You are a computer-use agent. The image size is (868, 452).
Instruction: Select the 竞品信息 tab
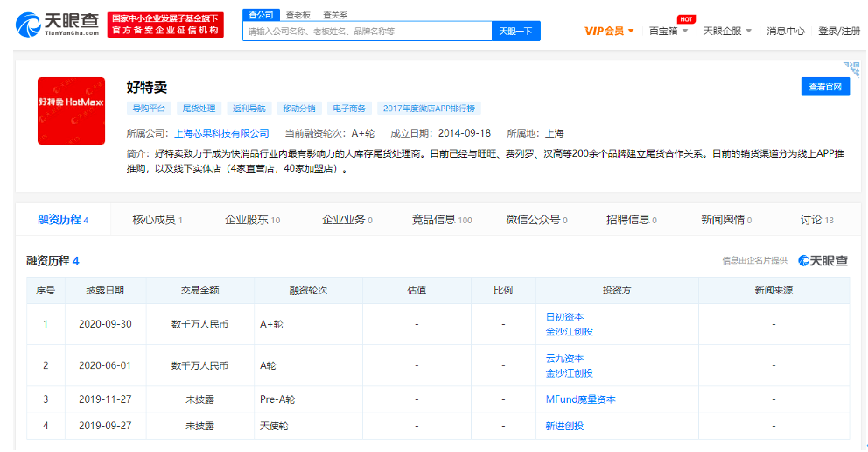coord(441,220)
